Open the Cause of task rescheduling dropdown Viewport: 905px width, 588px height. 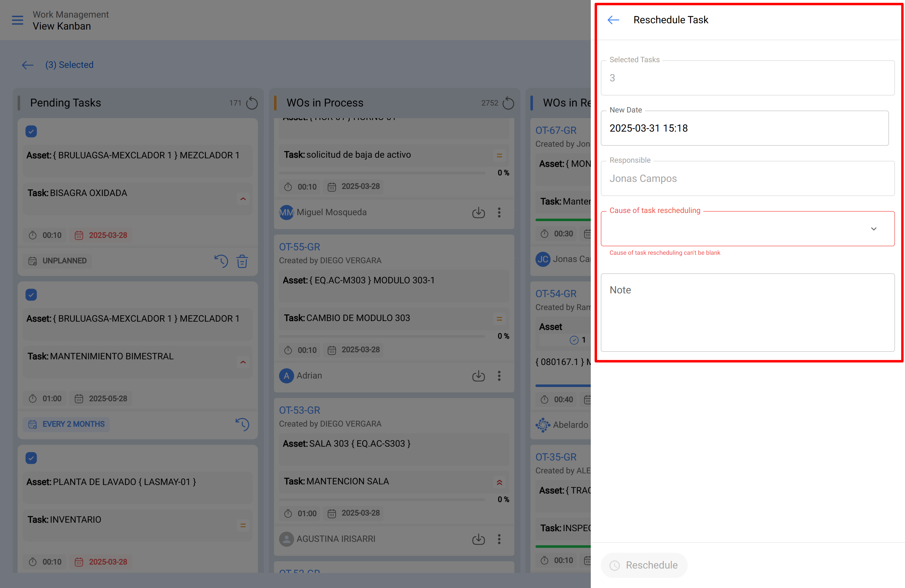[x=874, y=229]
